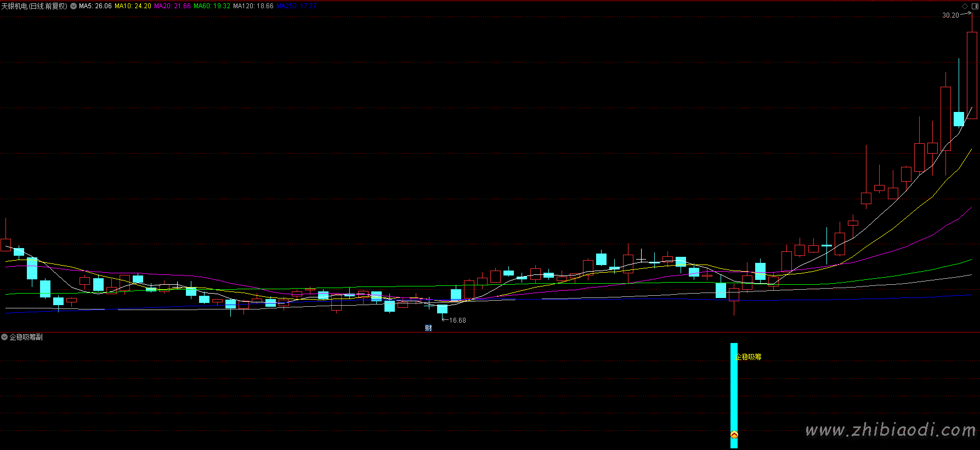Click the first candlestick at far left
This screenshot has height=450, width=980.
pyautogui.click(x=6, y=245)
